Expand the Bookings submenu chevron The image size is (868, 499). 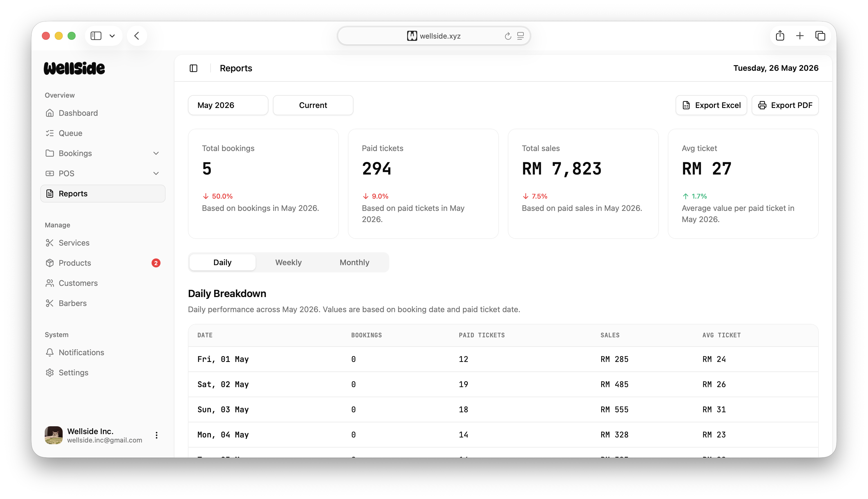pyautogui.click(x=156, y=153)
